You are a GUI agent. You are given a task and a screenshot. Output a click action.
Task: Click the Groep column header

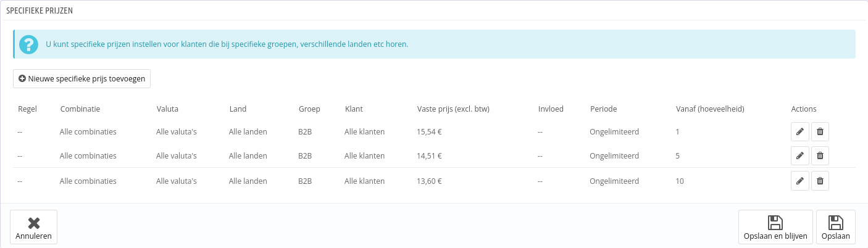coord(309,109)
